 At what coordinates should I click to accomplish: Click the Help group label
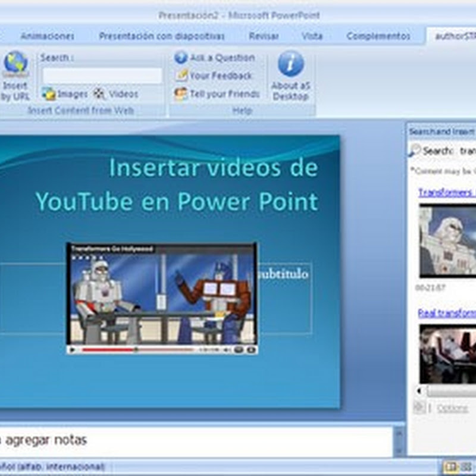242,111
